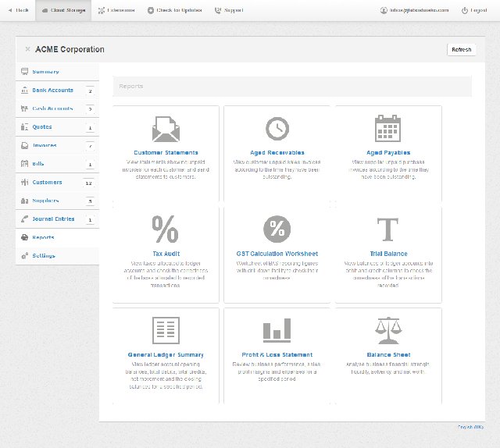Click the Invoices icon in sidebar

click(x=24, y=145)
